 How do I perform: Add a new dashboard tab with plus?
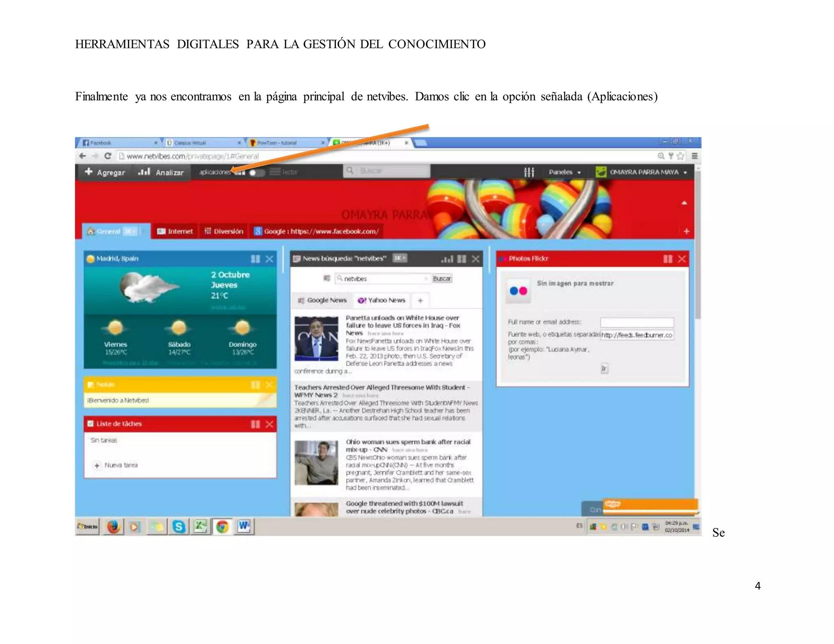pyautogui.click(x=686, y=231)
